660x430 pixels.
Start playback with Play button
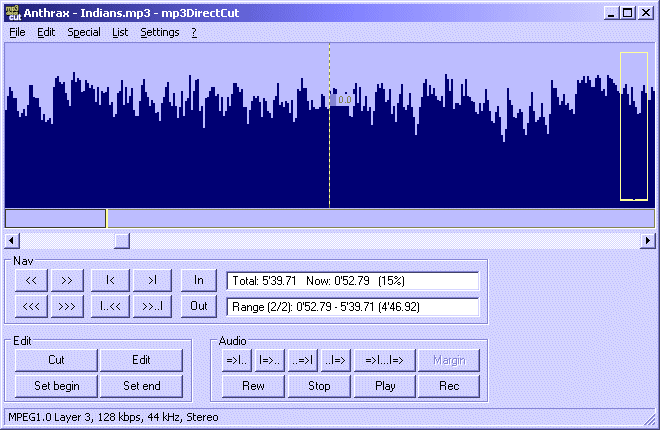(385, 386)
